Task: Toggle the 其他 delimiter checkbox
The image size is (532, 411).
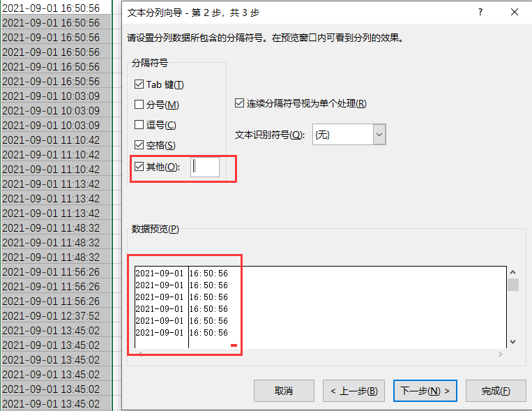Action: point(139,167)
